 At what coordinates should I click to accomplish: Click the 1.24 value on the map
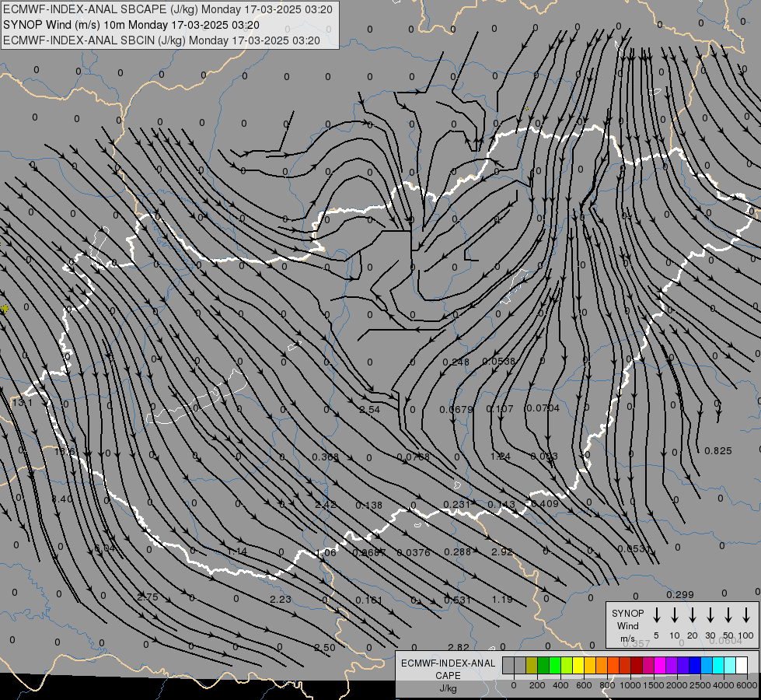click(501, 456)
